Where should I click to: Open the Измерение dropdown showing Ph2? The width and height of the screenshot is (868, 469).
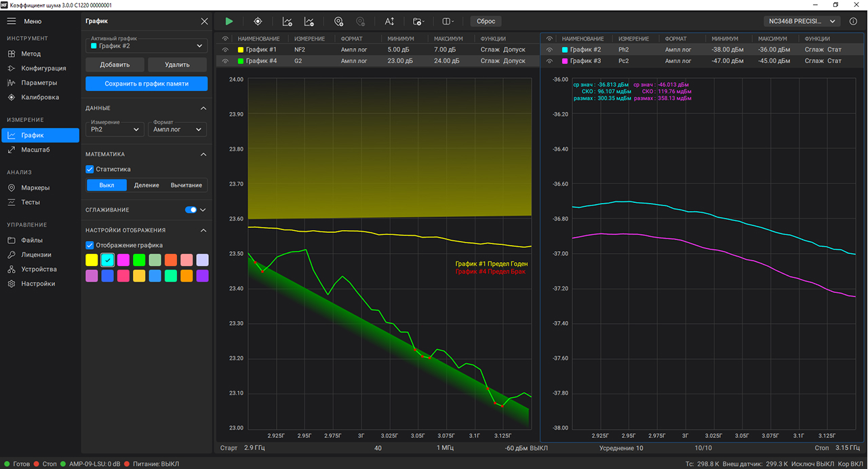pyautogui.click(x=115, y=129)
